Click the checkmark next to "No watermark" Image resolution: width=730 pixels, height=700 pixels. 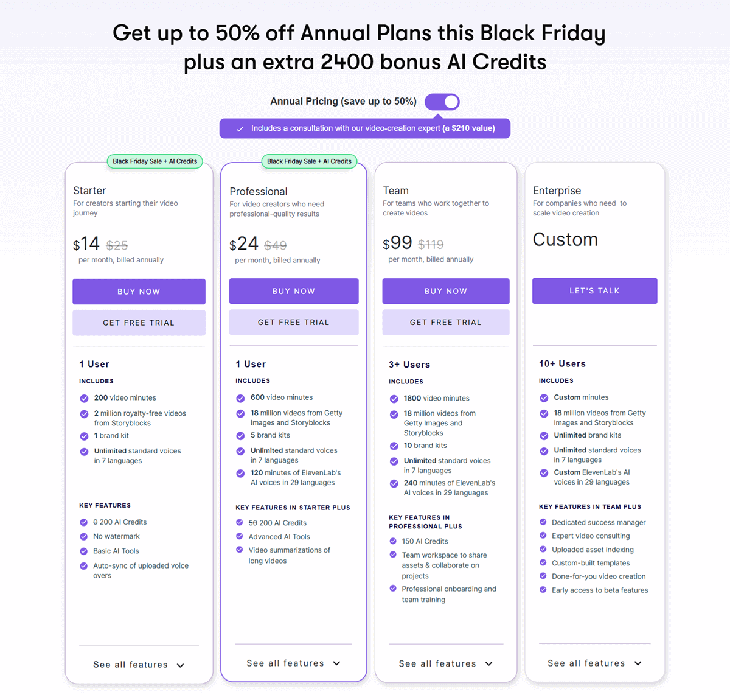(83, 536)
